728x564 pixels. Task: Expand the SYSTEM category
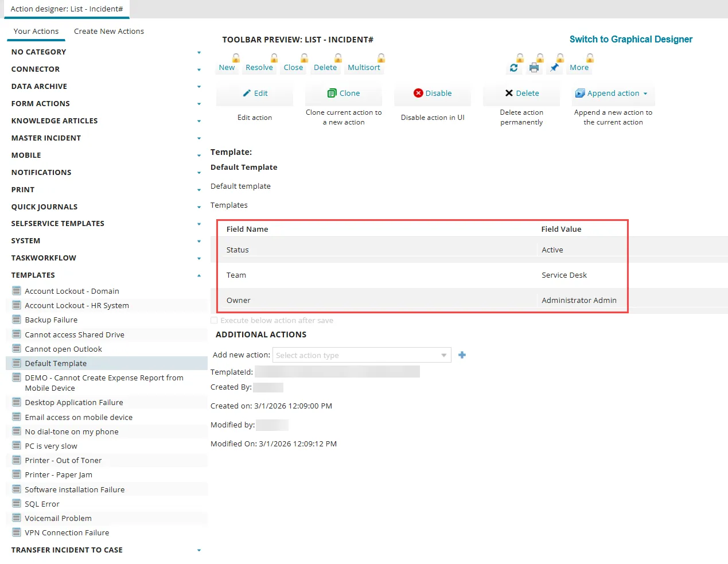click(x=199, y=242)
